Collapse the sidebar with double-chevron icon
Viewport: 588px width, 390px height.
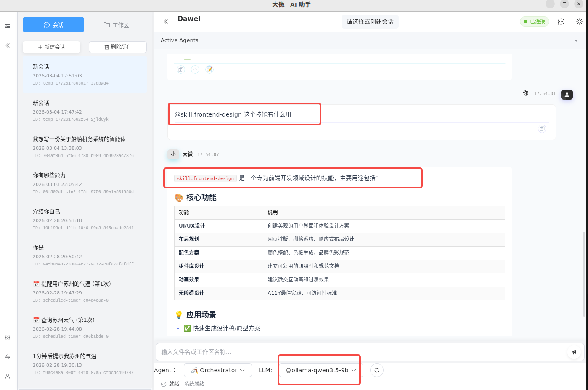(x=8, y=45)
